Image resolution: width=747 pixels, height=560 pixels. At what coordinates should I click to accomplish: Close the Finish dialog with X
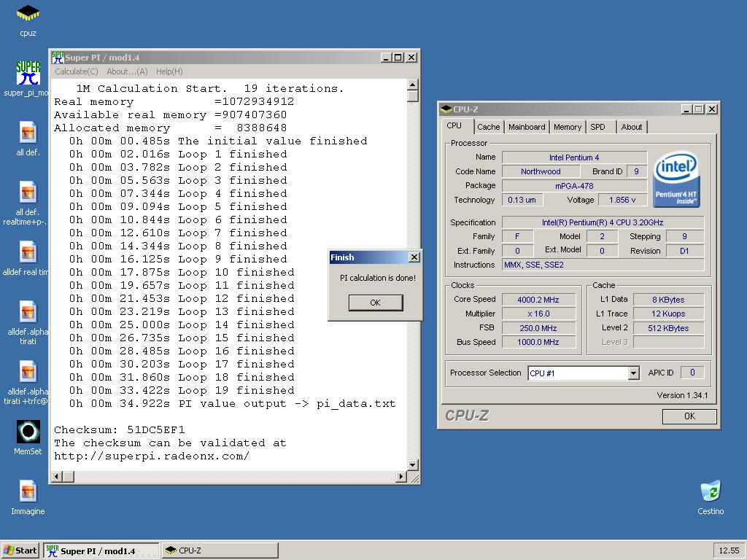(x=414, y=257)
